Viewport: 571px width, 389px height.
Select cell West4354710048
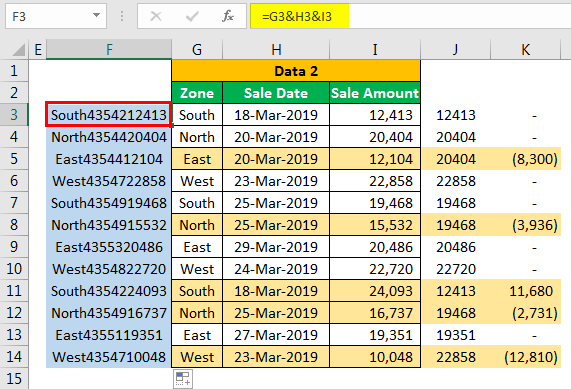(109, 357)
